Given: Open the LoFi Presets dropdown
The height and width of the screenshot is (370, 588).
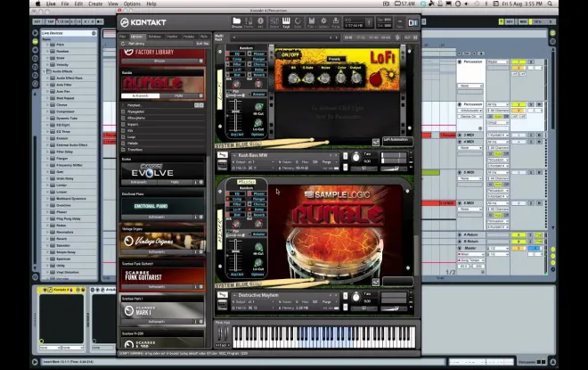Looking at the screenshot, I should [x=336, y=60].
